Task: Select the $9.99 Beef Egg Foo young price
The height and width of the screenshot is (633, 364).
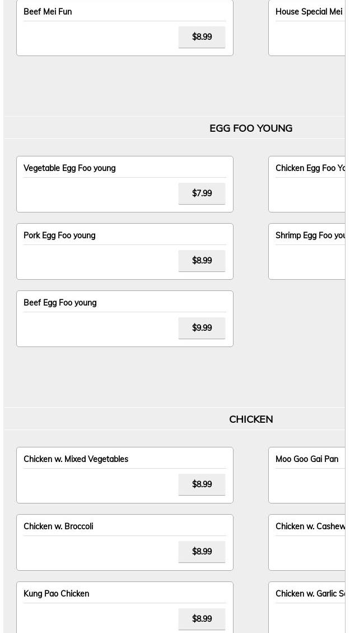Action: (202, 328)
